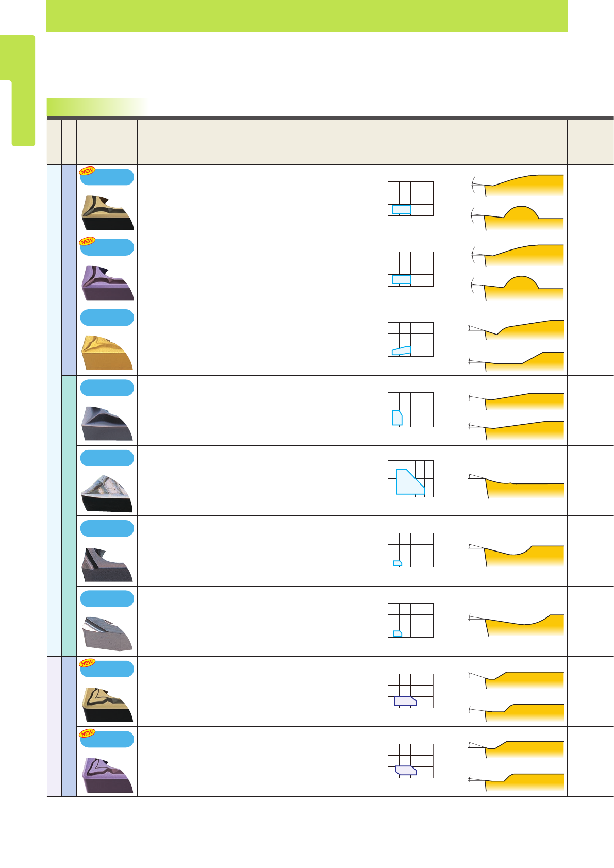Viewport: 614px width, 868px height.
Task: Open the grid chart with slanted blue region
Action: pos(410,339)
